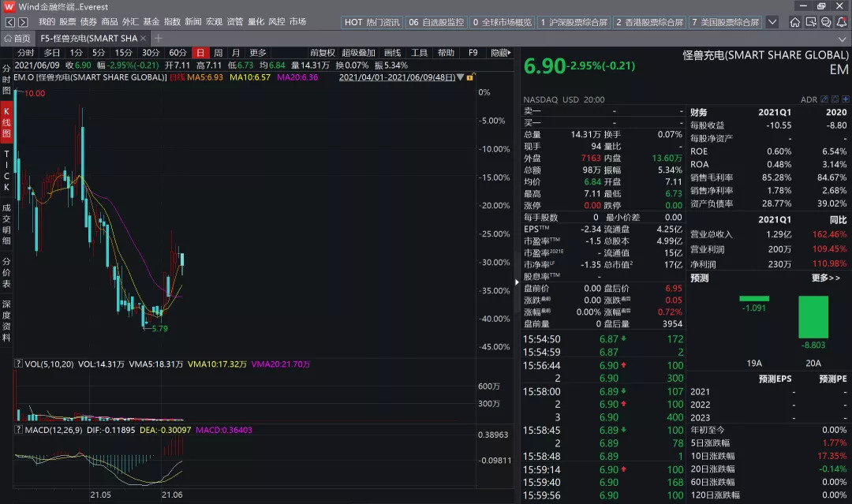The height and width of the screenshot is (504, 852).
Task: Click the Wind logo icon
Action: (x=9, y=6)
